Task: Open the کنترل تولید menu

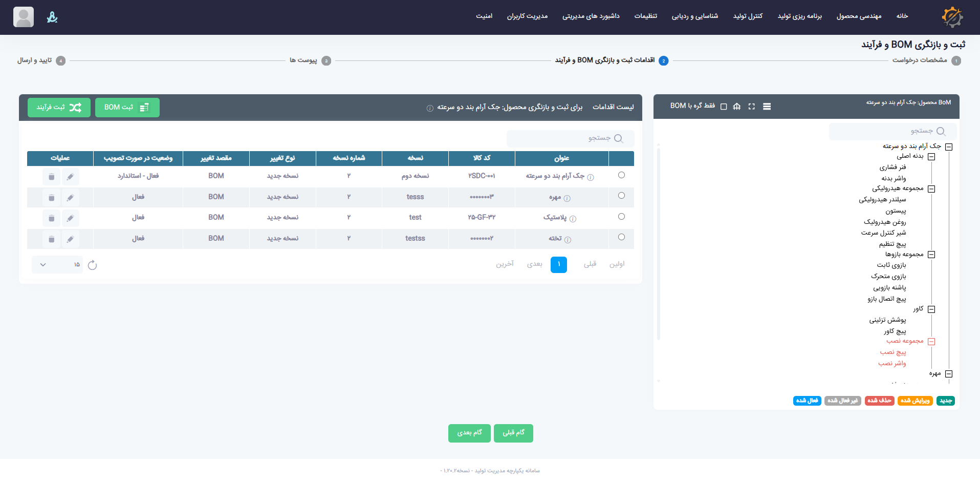Action: [x=748, y=16]
